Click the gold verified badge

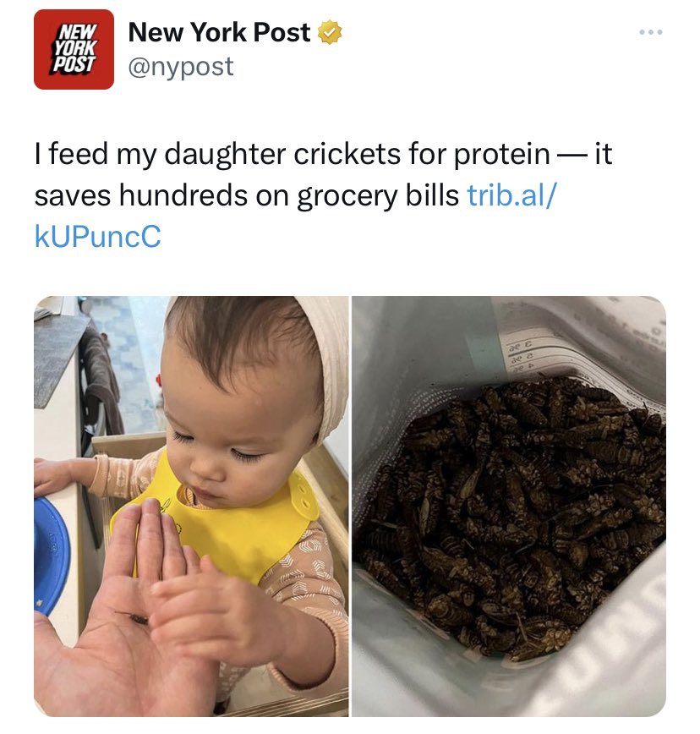(x=330, y=34)
